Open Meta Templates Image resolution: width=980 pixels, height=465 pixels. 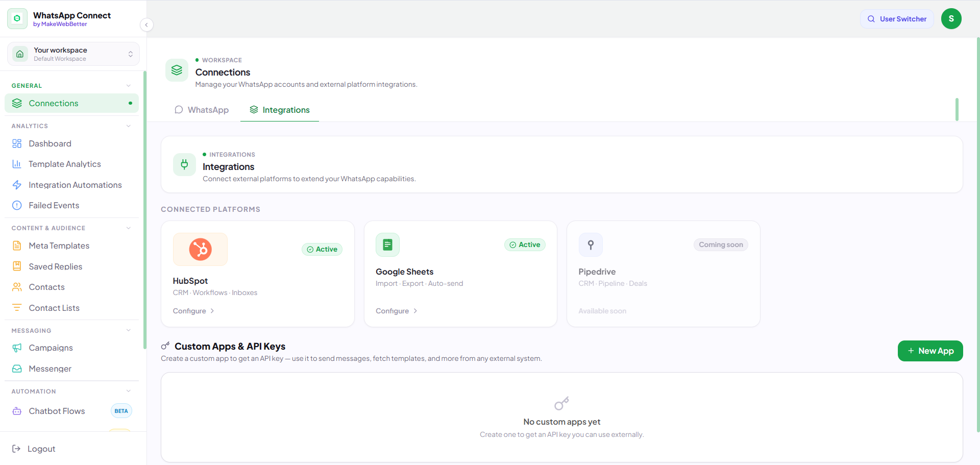tap(71, 246)
